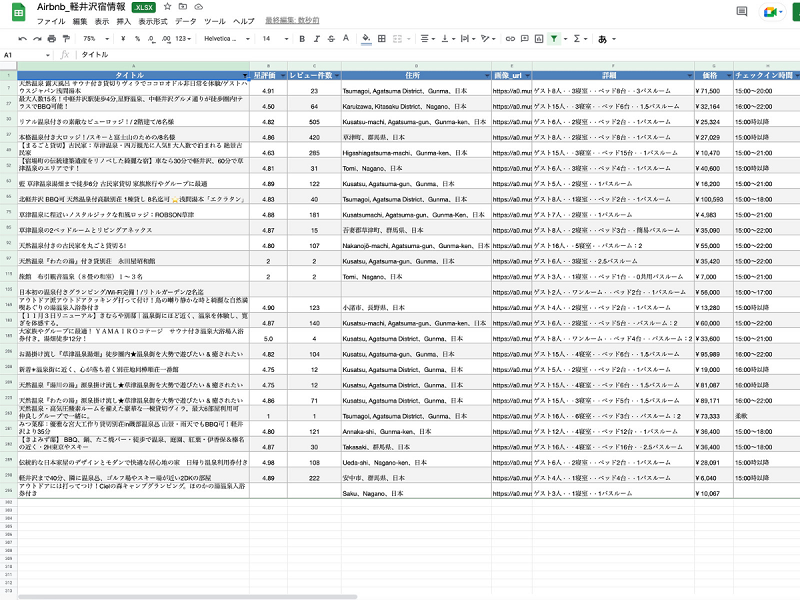Click the move-to-folder icon beside the title
The width and height of the screenshot is (800, 600).
pos(183,7)
